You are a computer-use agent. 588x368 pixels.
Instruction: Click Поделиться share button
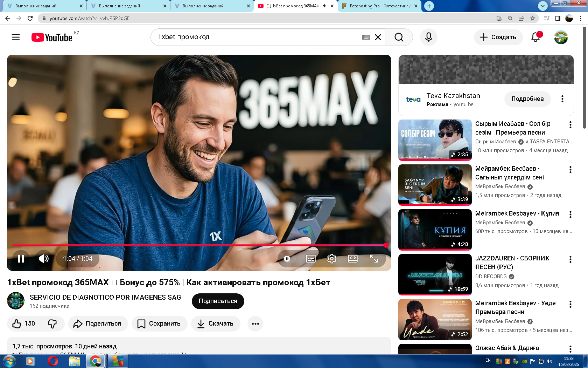click(98, 323)
